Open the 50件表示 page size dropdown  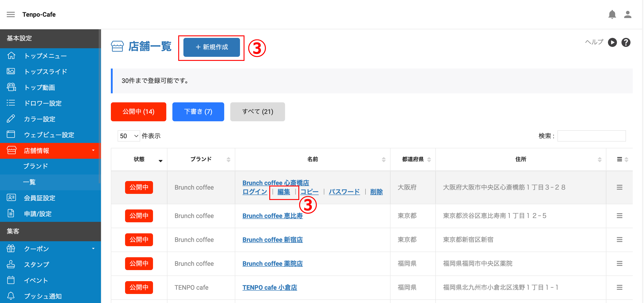coord(129,136)
